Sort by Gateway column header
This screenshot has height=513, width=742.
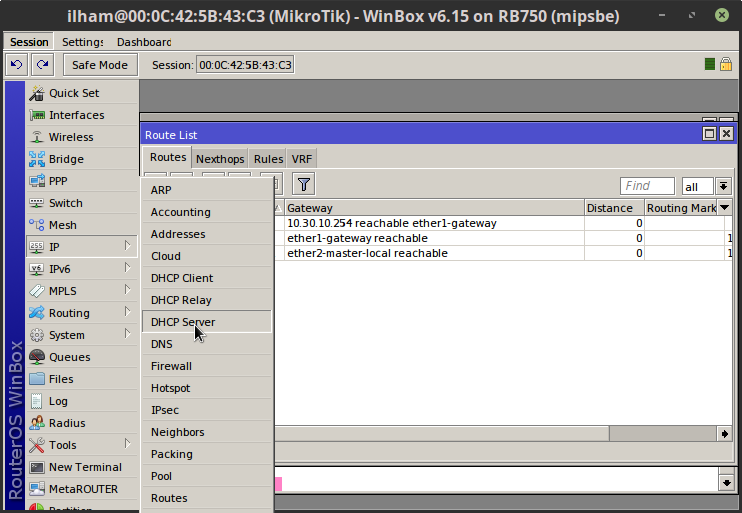click(434, 208)
